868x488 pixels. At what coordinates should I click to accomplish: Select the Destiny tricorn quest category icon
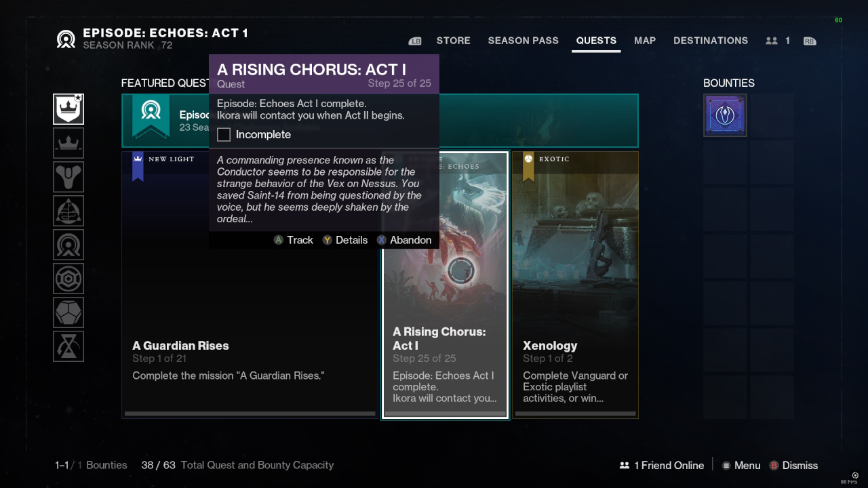point(68,177)
